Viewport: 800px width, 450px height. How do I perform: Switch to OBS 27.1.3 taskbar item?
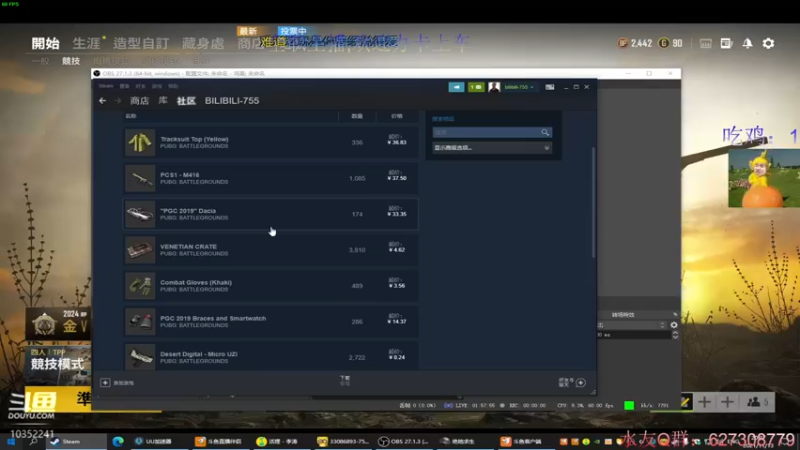pyautogui.click(x=406, y=441)
